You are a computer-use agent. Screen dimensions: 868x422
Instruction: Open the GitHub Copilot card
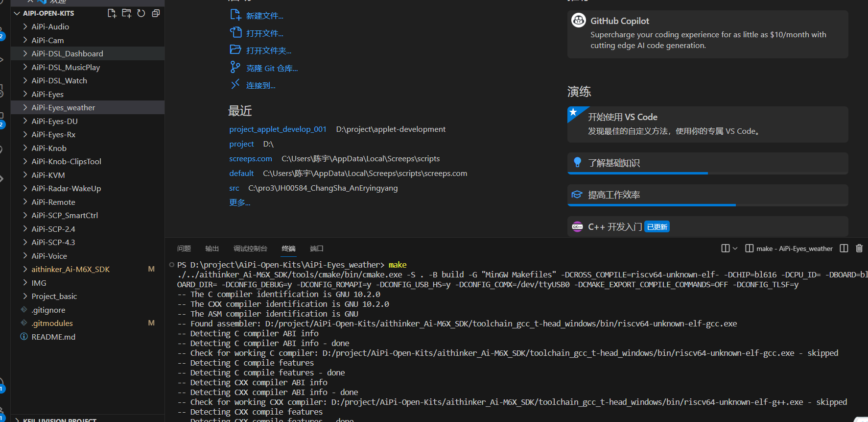tap(707, 34)
